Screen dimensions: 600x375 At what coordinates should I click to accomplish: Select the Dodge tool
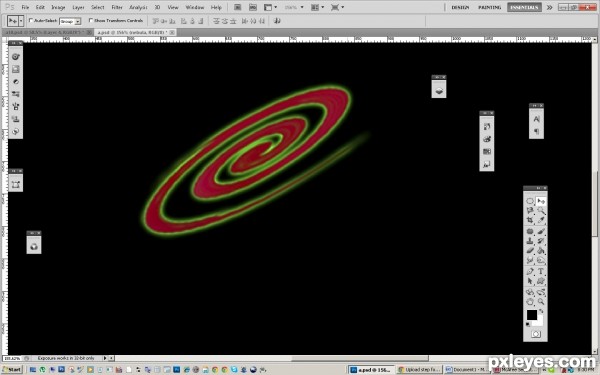(541, 260)
